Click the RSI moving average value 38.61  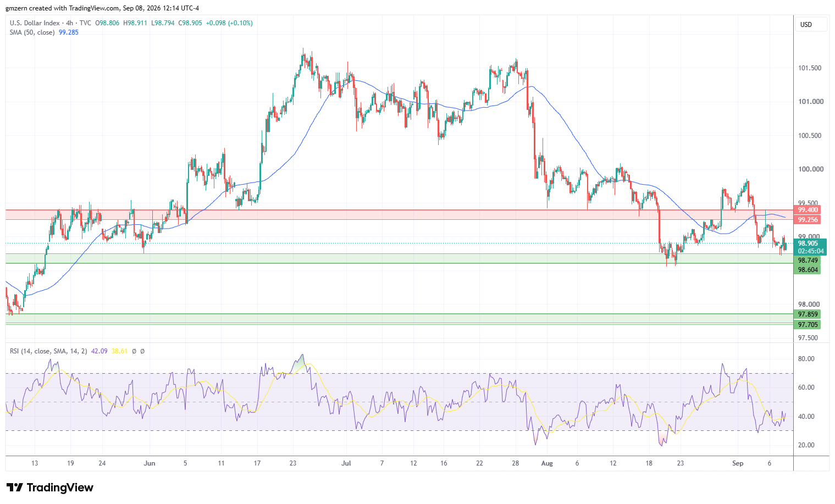[x=119, y=351]
